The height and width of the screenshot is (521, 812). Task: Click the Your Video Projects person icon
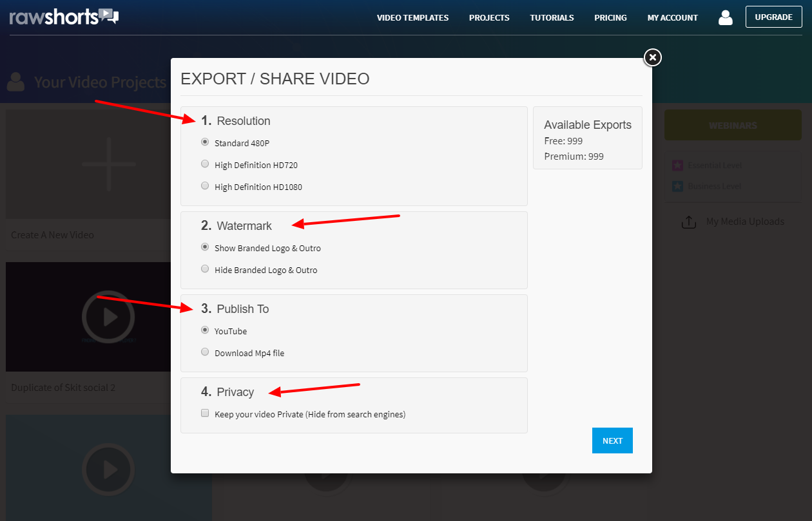pyautogui.click(x=16, y=82)
